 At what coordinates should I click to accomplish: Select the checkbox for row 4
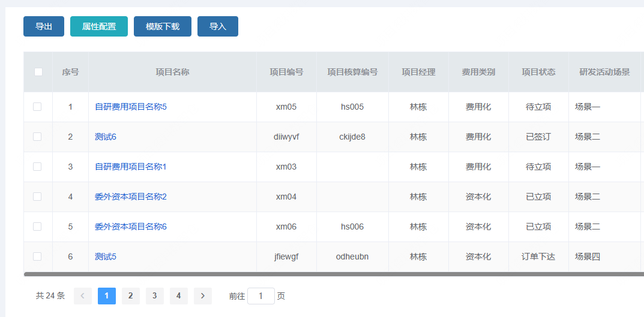point(37,197)
